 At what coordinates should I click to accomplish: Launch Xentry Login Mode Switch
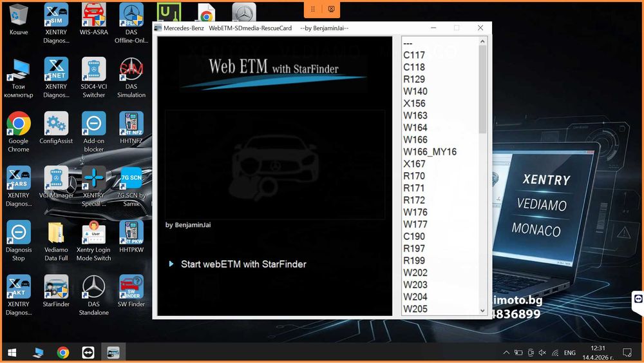(93, 241)
